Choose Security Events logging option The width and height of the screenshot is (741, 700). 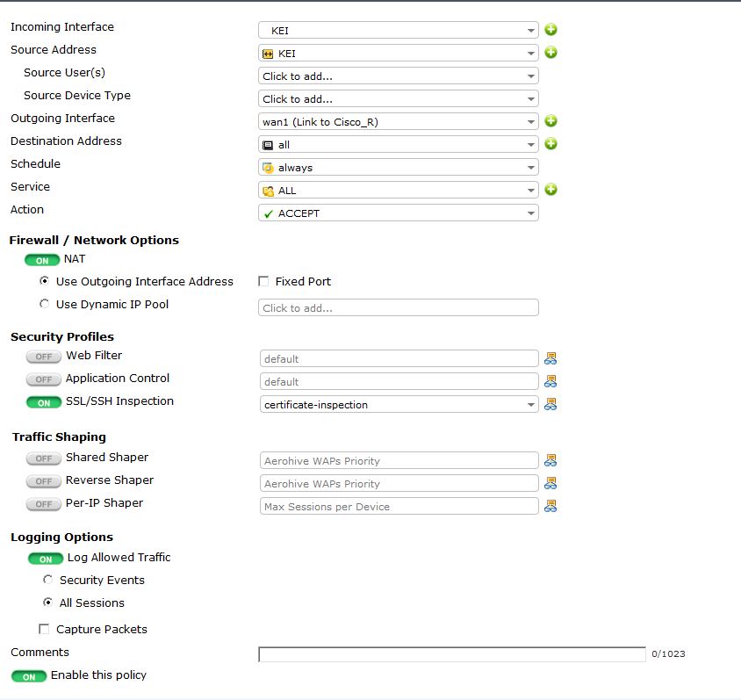tap(47, 581)
